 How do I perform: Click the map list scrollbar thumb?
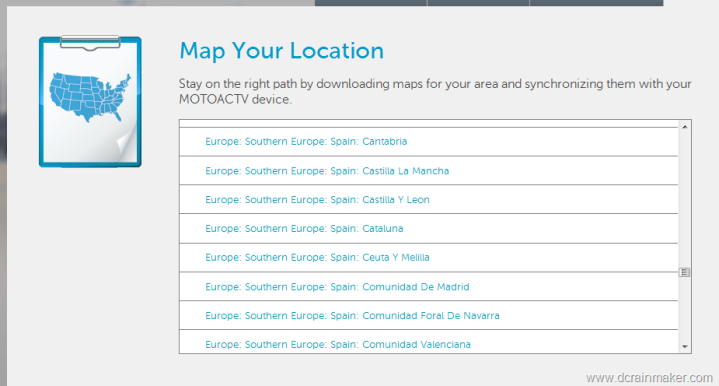coord(685,272)
